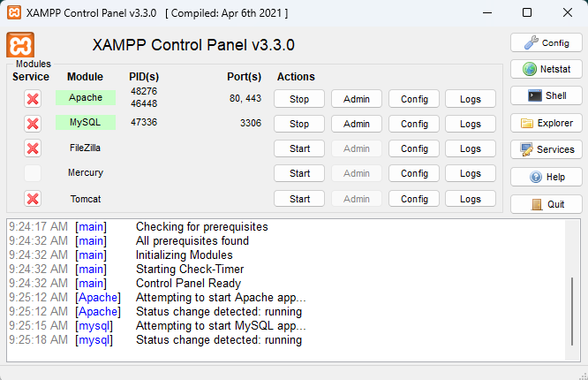Click log line 'Control Panel Ready'
588x380 pixels.
(x=188, y=283)
